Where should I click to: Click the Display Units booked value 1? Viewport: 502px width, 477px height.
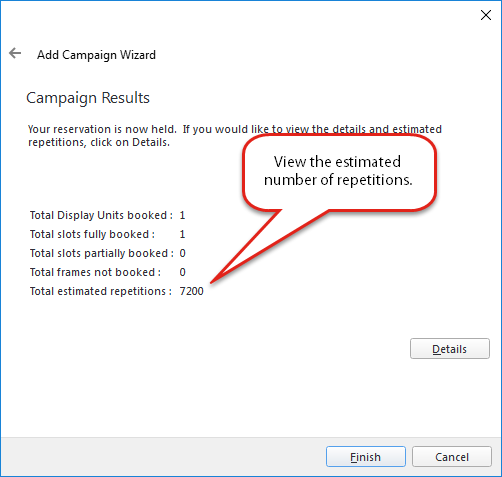(182, 215)
